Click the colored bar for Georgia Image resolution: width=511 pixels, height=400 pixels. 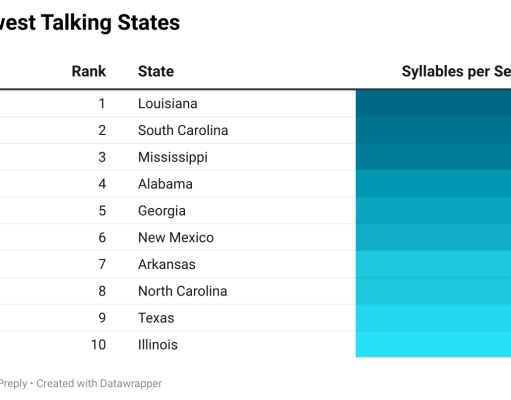(433, 211)
